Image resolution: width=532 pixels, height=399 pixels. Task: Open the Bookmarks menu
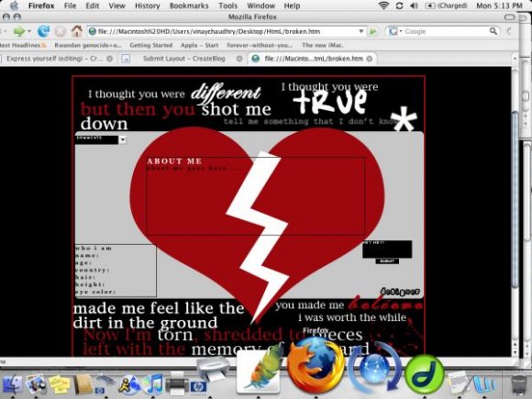(189, 6)
